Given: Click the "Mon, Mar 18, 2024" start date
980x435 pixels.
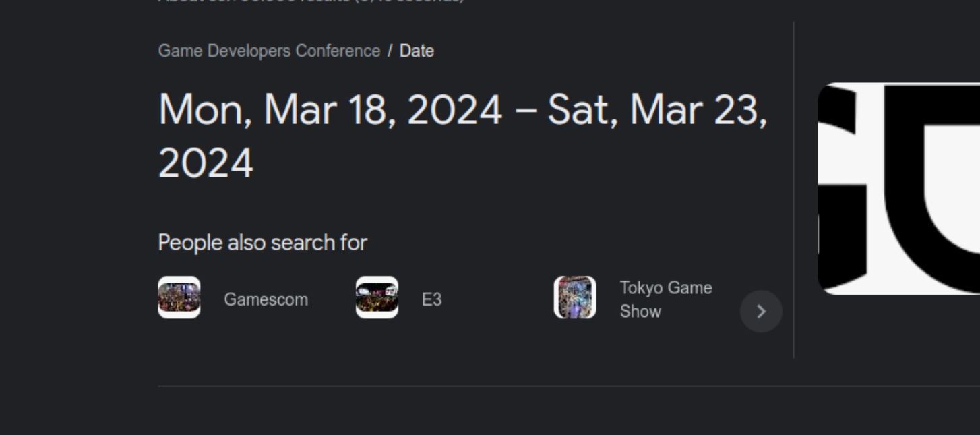Looking at the screenshot, I should (x=330, y=110).
